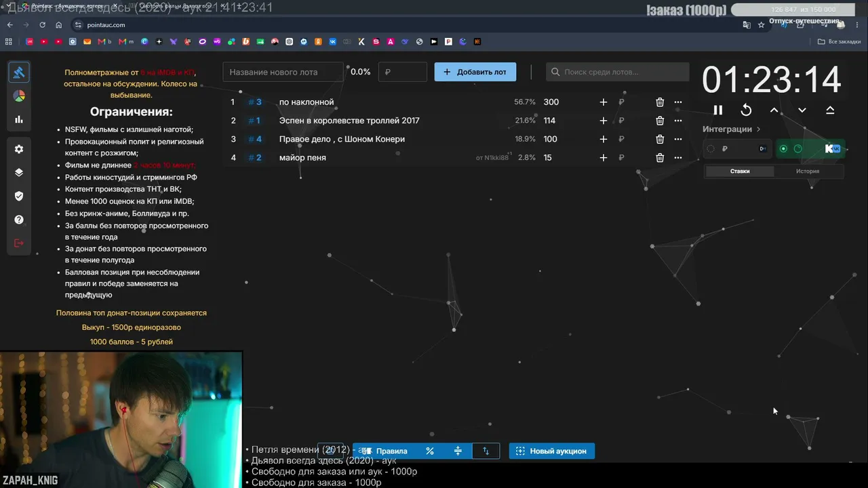Screen dimensions: 868x488
Task: Increase timer with the up chevron
Action: 774,110
